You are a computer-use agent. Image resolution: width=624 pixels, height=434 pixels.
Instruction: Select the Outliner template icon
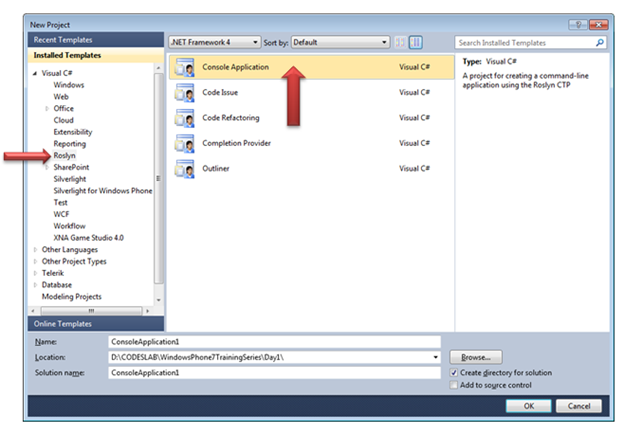coord(184,168)
